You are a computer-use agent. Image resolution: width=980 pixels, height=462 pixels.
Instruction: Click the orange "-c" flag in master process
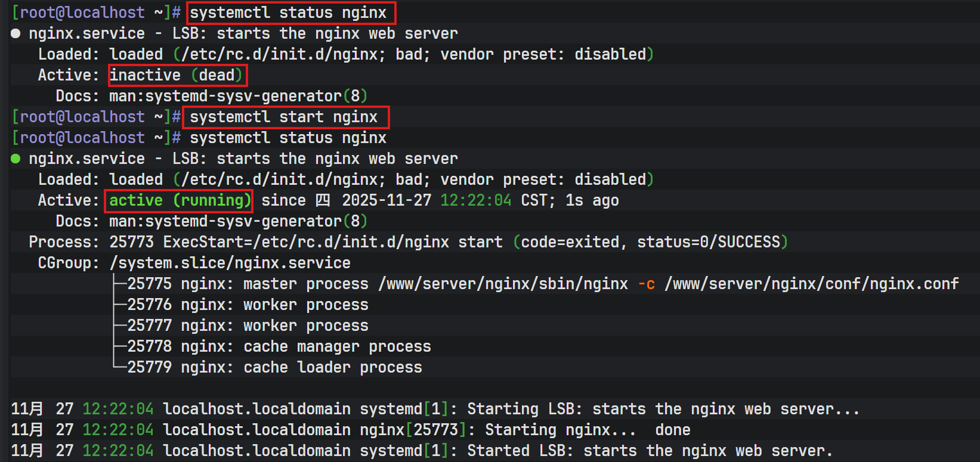tap(646, 284)
